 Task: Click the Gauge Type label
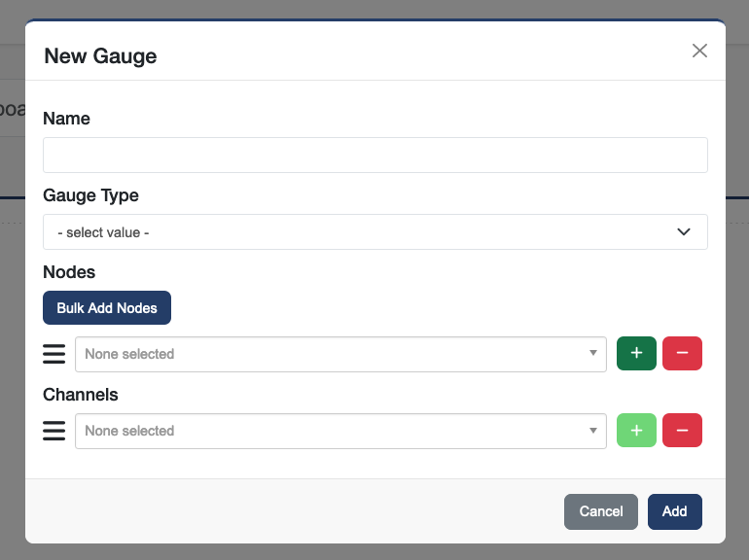coord(90,195)
